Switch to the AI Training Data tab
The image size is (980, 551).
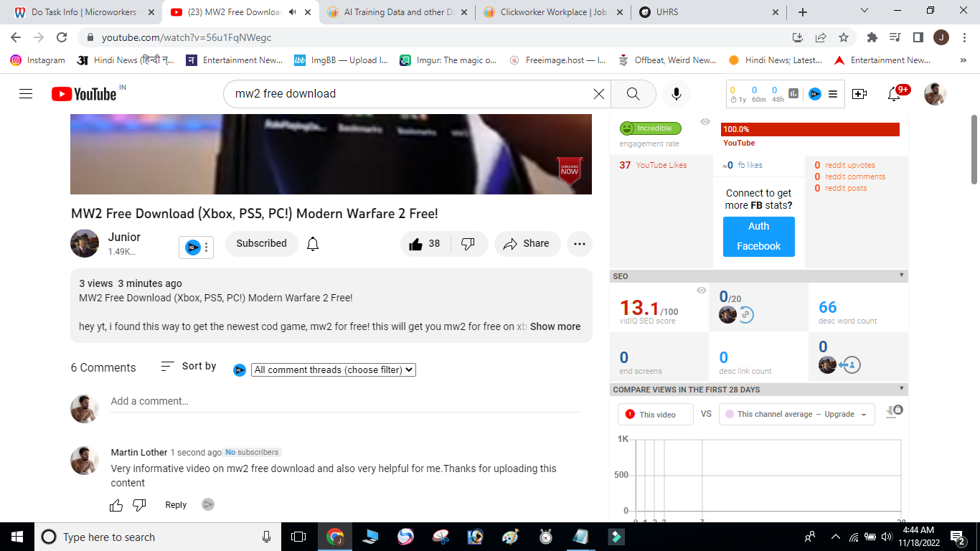point(397,12)
